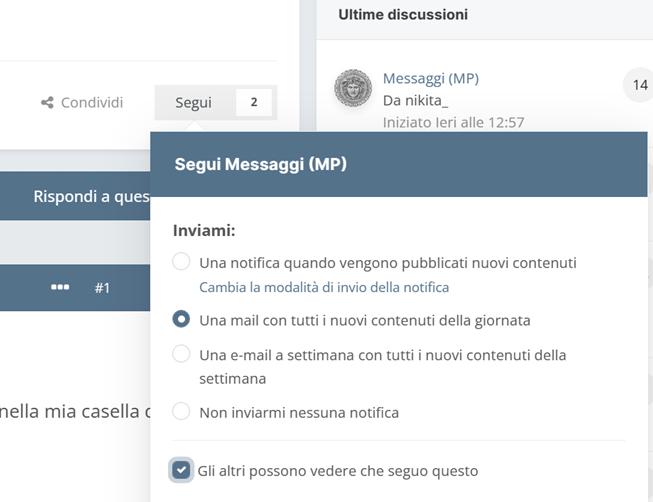Select weekly e-mail digest radio option

coord(181,354)
